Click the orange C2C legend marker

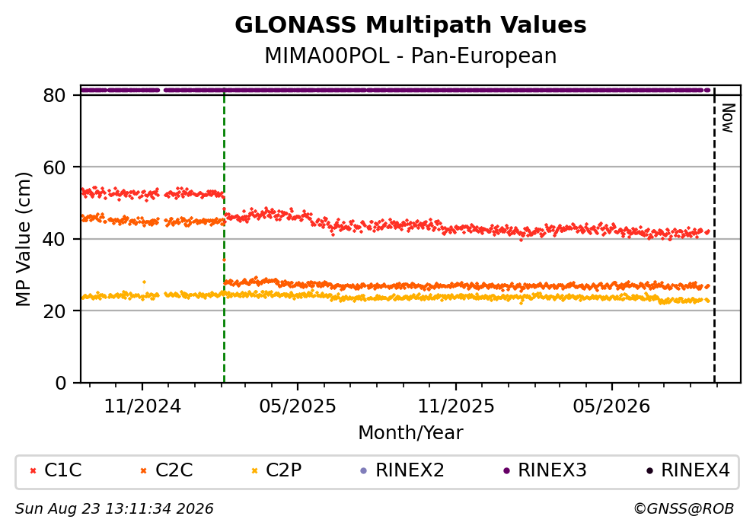[143, 471]
